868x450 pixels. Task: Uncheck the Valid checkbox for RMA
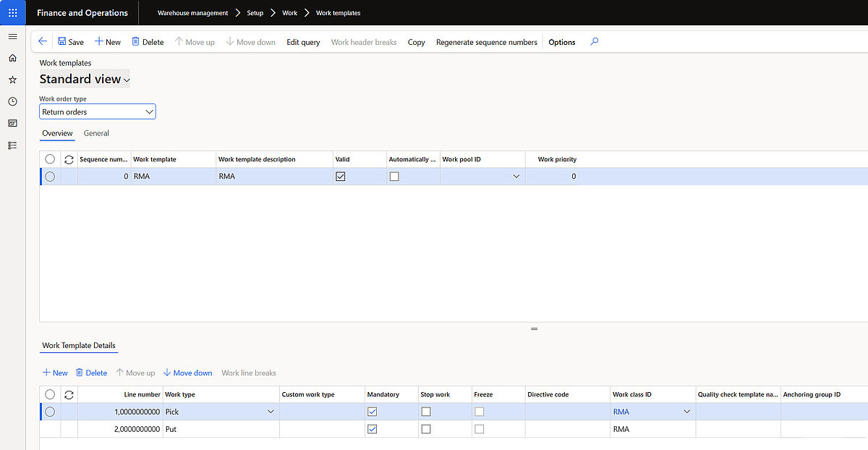[x=340, y=176]
